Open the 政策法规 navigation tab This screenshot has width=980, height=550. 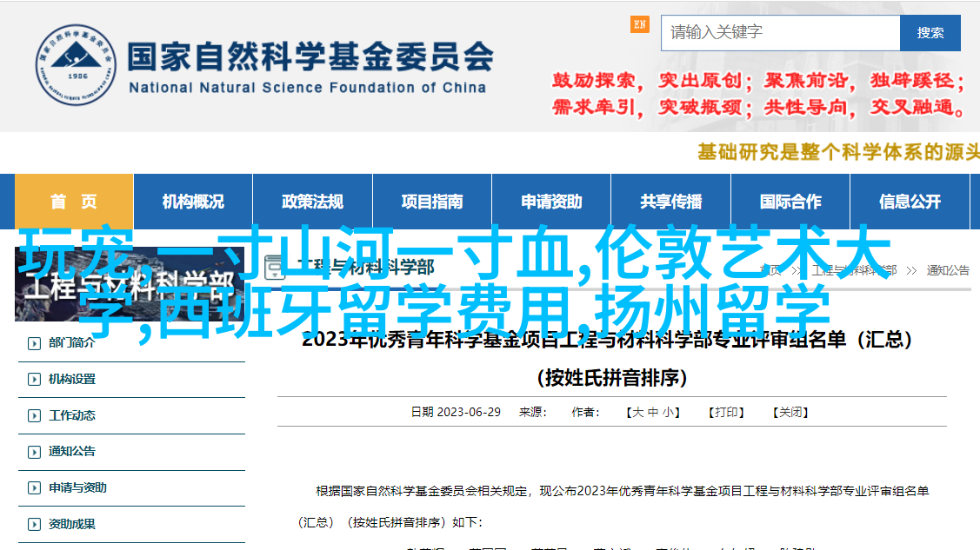312,202
